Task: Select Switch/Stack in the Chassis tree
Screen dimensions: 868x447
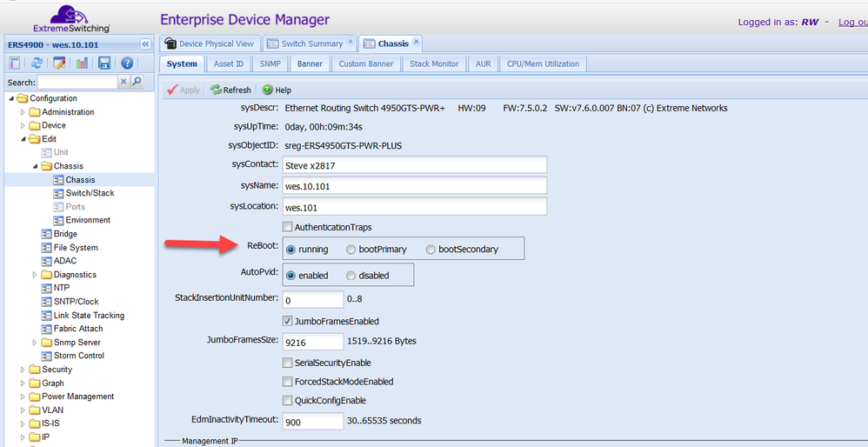Action: click(x=90, y=193)
